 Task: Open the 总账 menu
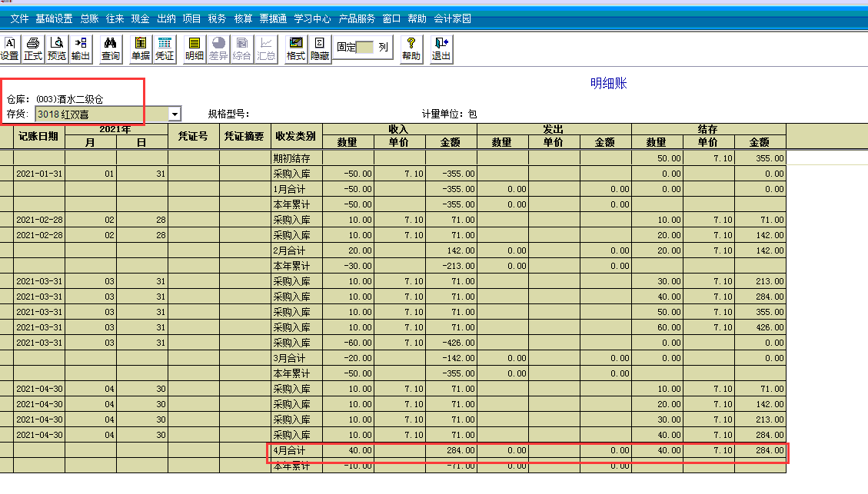pyautogui.click(x=89, y=18)
